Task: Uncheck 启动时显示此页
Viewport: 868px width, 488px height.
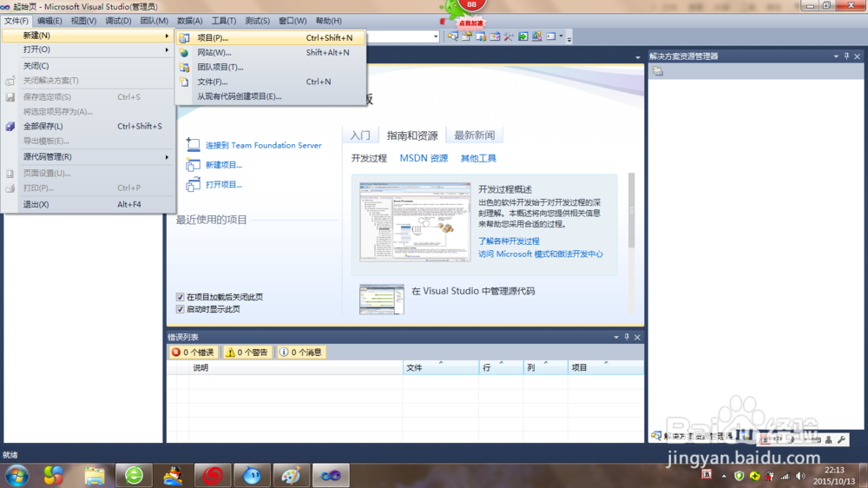Action: (x=180, y=309)
